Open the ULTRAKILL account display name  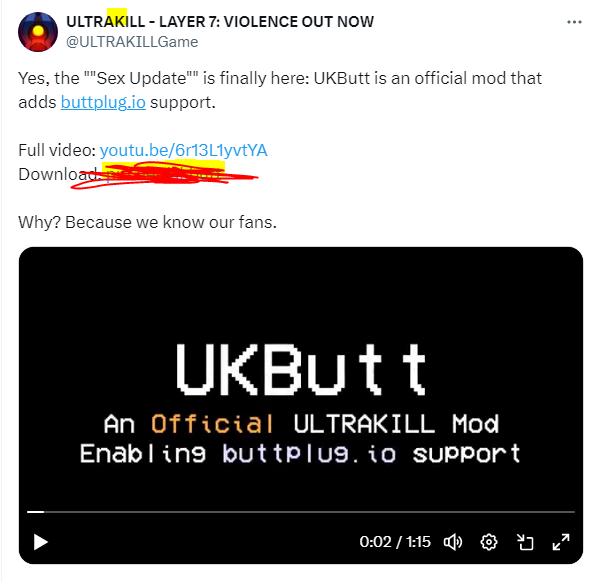click(x=220, y=22)
